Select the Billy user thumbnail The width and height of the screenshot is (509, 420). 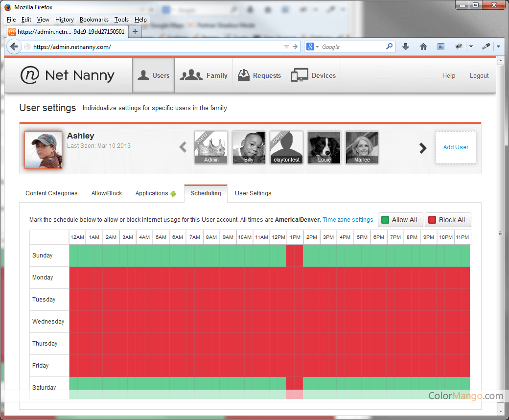(x=249, y=147)
